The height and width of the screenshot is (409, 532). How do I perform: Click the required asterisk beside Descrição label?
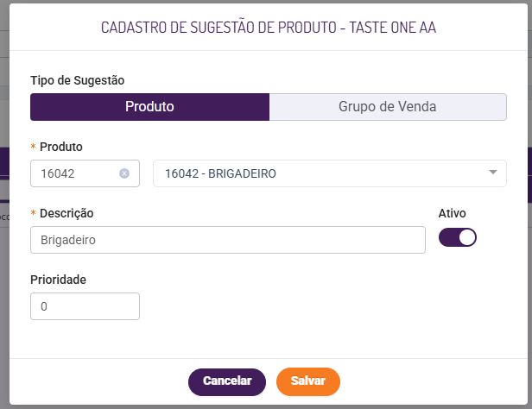[34, 214]
